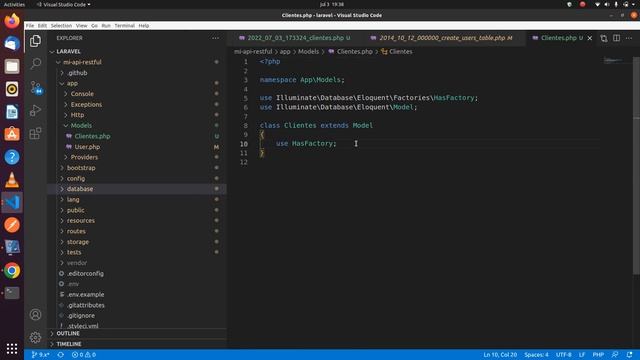Open the Manage gear icon
This screenshot has height=360, width=640.
click(x=36, y=338)
